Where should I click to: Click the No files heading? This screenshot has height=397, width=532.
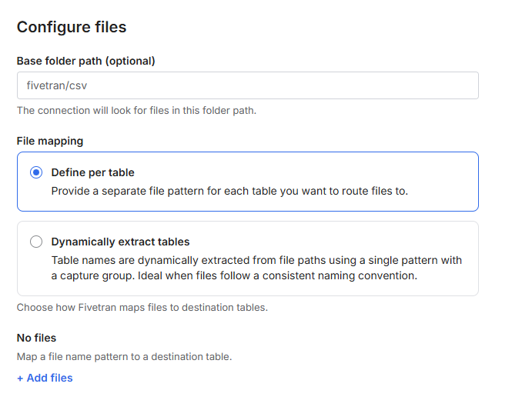36,338
